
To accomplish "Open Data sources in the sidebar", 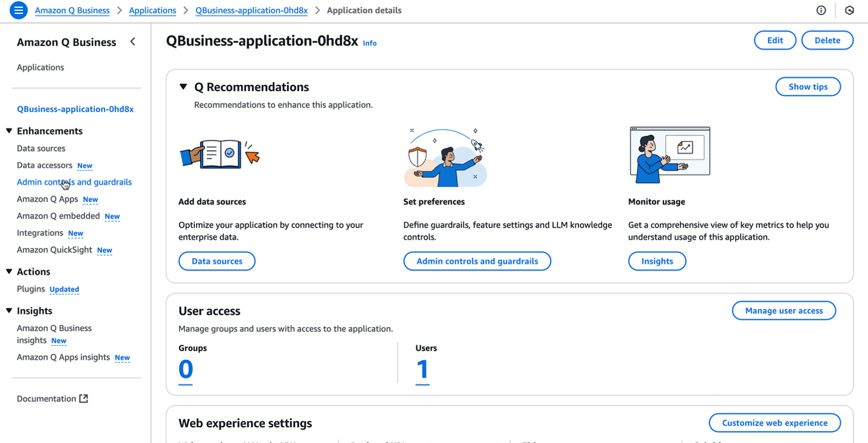I will 41,148.
